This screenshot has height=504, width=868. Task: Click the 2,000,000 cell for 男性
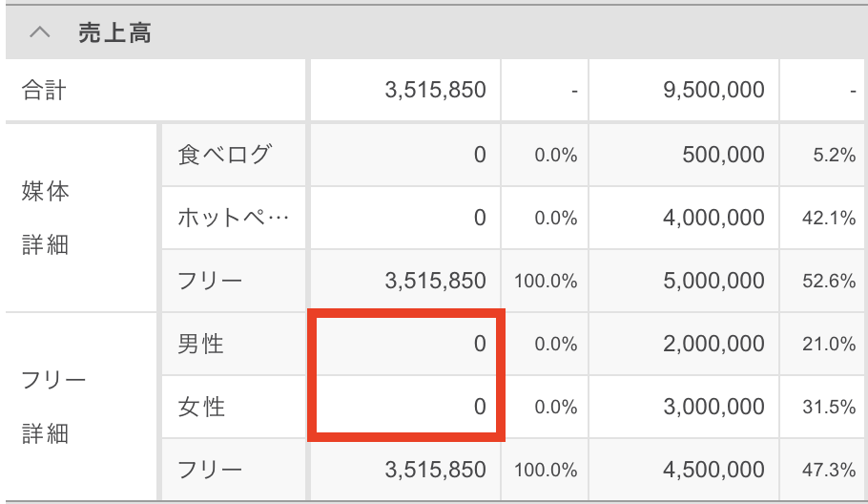coord(713,344)
